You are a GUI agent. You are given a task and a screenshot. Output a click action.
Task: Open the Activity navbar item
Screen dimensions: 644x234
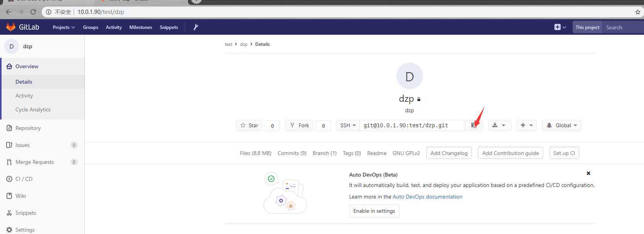(113, 27)
